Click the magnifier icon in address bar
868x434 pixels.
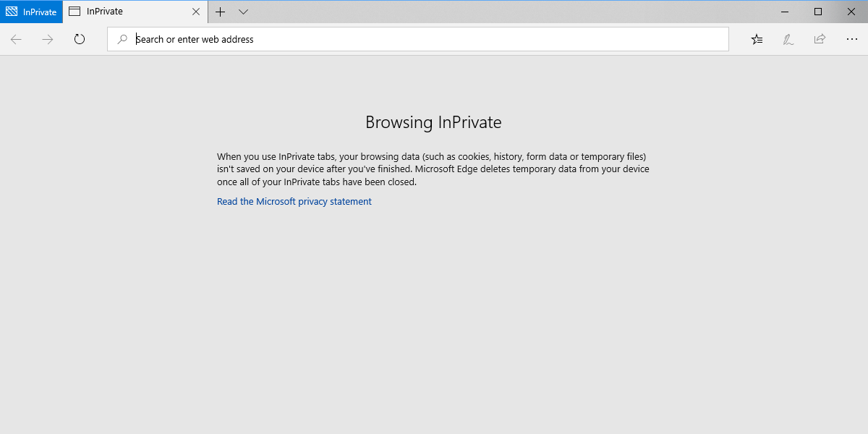coord(123,39)
